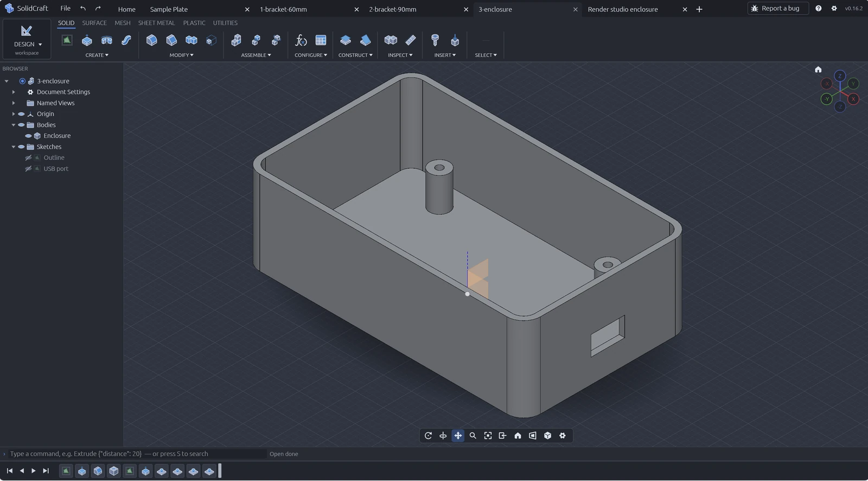This screenshot has width=868, height=481.
Task: Switch to the SHEET METAL tab
Action: click(x=156, y=23)
